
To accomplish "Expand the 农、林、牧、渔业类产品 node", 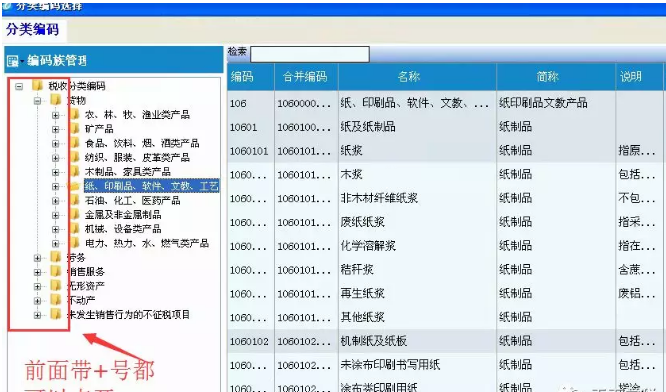I will 56,115.
